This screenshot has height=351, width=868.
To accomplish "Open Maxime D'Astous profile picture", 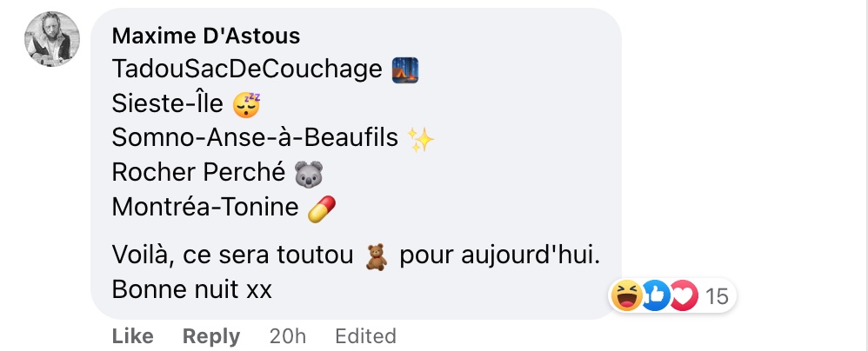I will coord(52,39).
